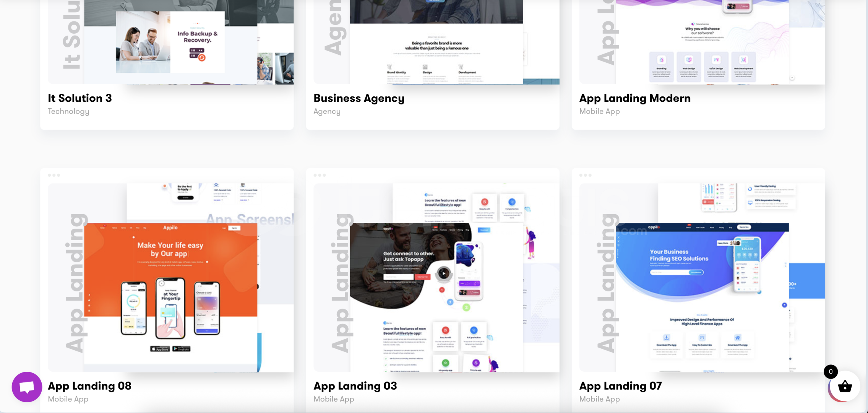
Task: Click Technology category under It Solution 3
Action: coord(68,111)
